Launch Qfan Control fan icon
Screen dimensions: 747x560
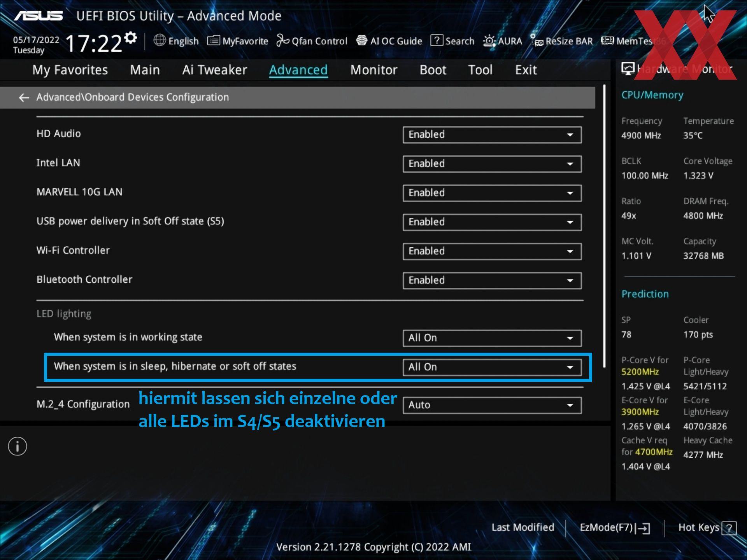[x=282, y=40]
